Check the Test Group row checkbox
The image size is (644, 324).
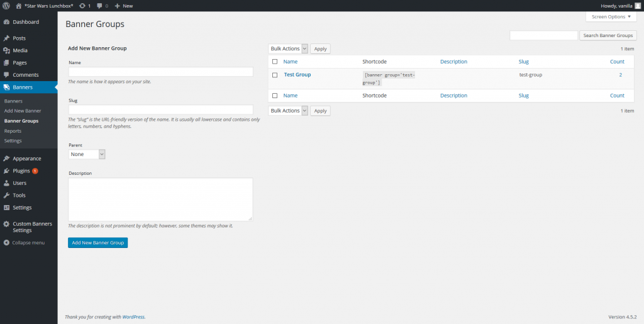(x=275, y=75)
